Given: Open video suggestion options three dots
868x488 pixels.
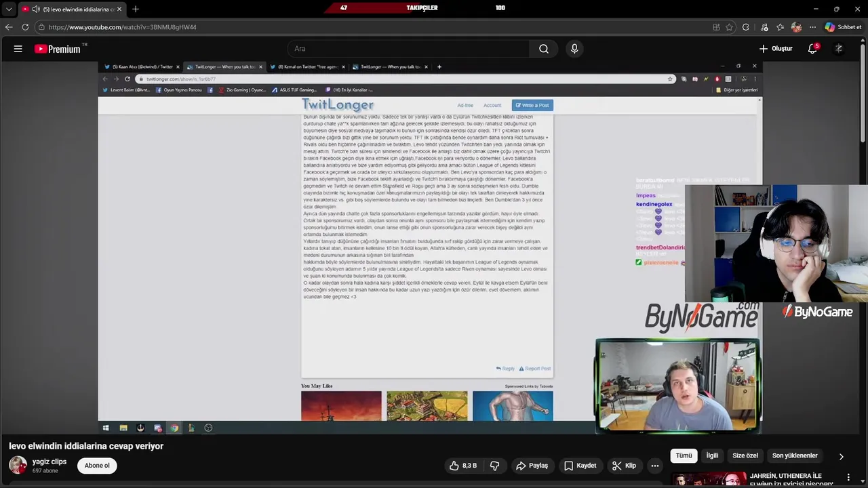Looking at the screenshot, I should [848, 478].
